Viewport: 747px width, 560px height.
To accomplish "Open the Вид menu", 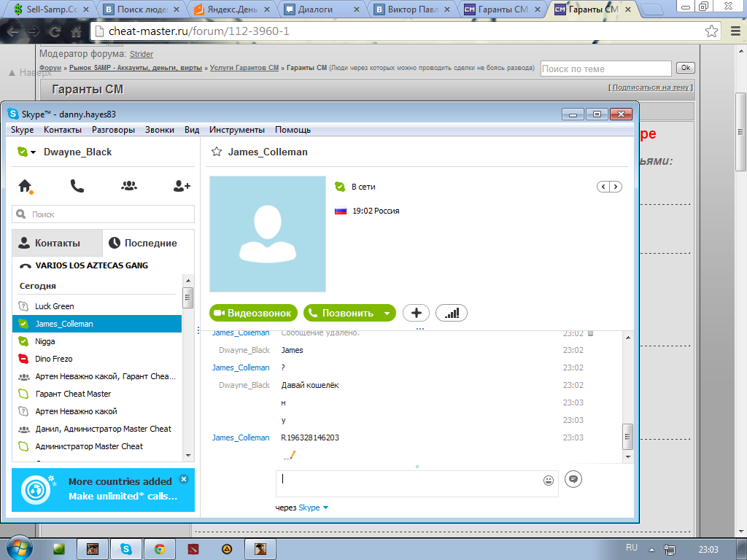I will pos(192,130).
